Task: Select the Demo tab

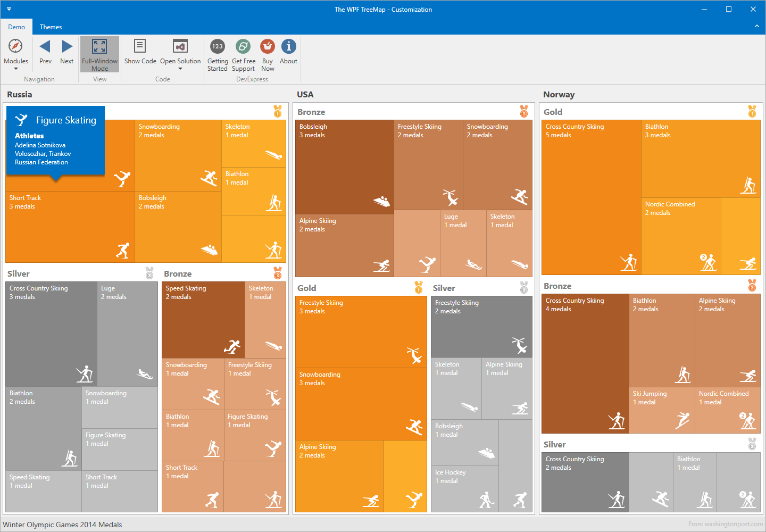Action: point(16,27)
